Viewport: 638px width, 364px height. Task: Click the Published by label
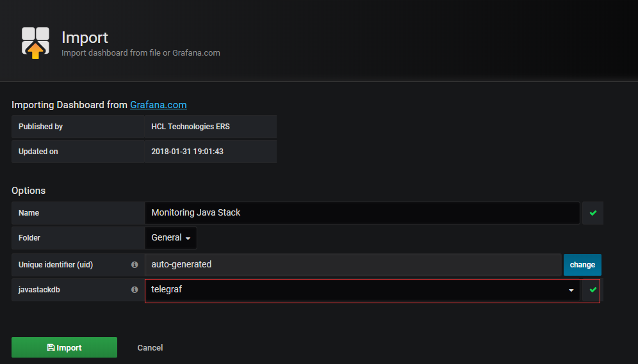point(40,127)
